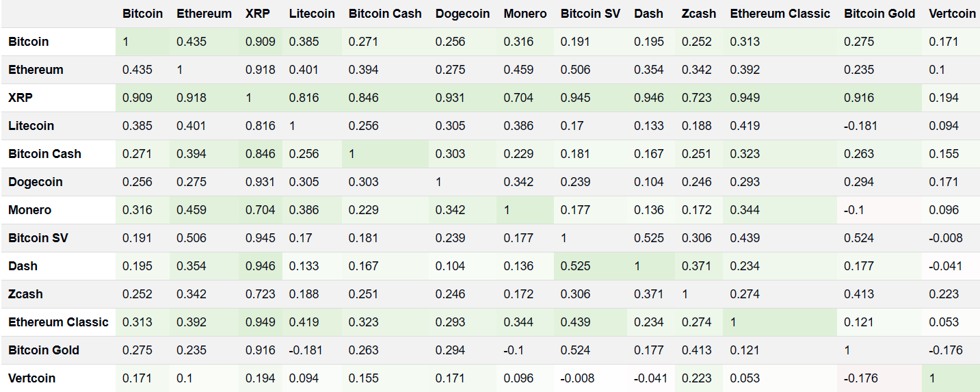
Task: Click the Bitcoin column header
Action: point(143,14)
